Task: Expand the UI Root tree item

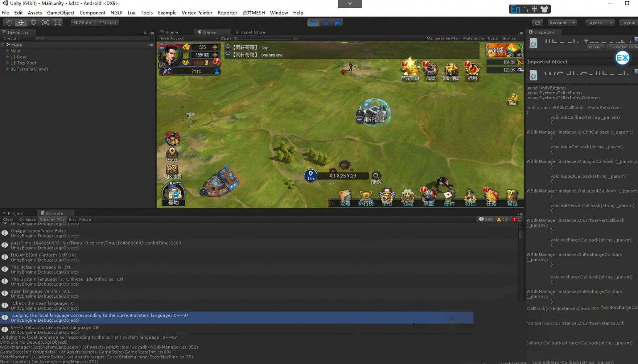Action: (x=7, y=57)
